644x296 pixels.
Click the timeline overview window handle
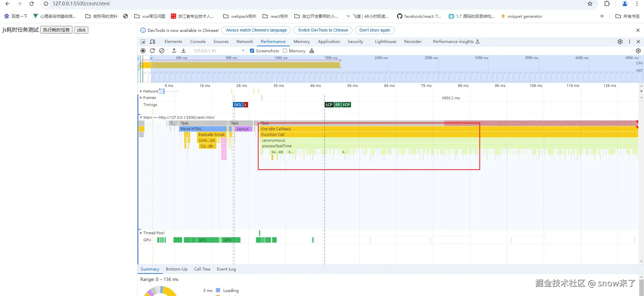151,58
